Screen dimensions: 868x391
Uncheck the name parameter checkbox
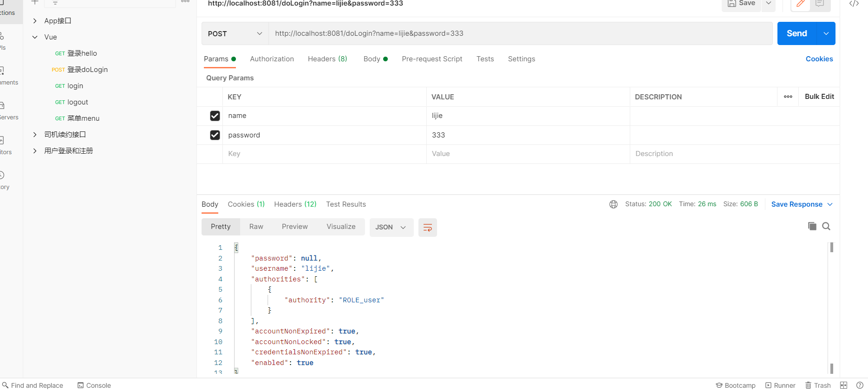coord(215,116)
